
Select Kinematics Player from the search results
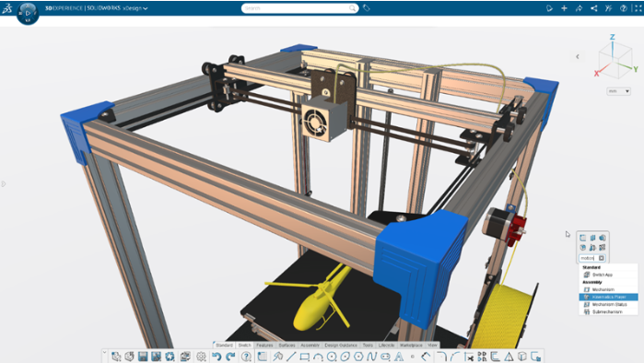tap(608, 297)
